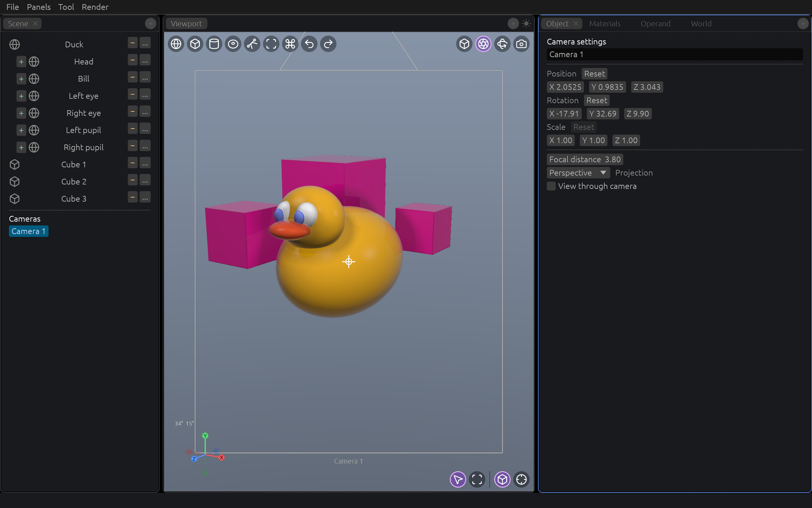812x508 pixels.
Task: Take a snapshot with the camera icon
Action: pos(521,44)
